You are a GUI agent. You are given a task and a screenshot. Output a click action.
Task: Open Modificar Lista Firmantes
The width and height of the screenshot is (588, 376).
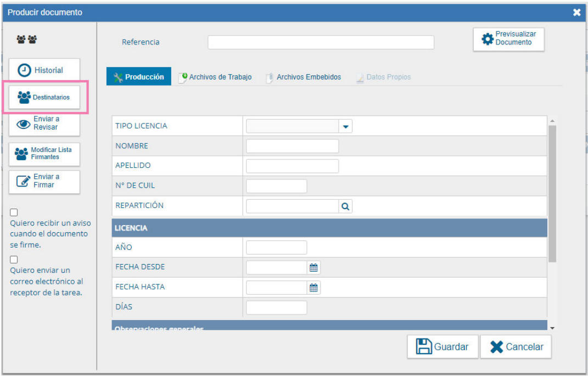[44, 154]
